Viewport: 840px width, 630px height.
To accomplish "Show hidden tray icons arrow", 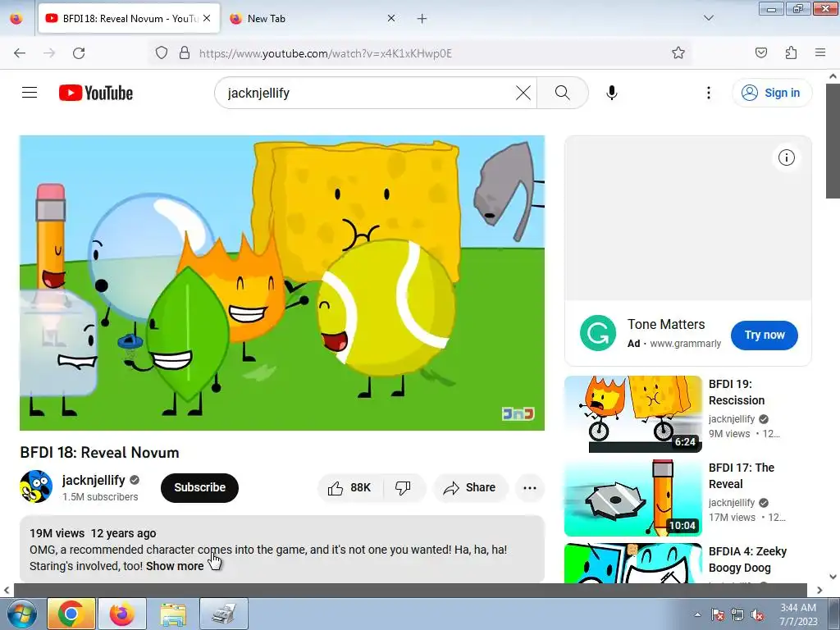I will [697, 614].
